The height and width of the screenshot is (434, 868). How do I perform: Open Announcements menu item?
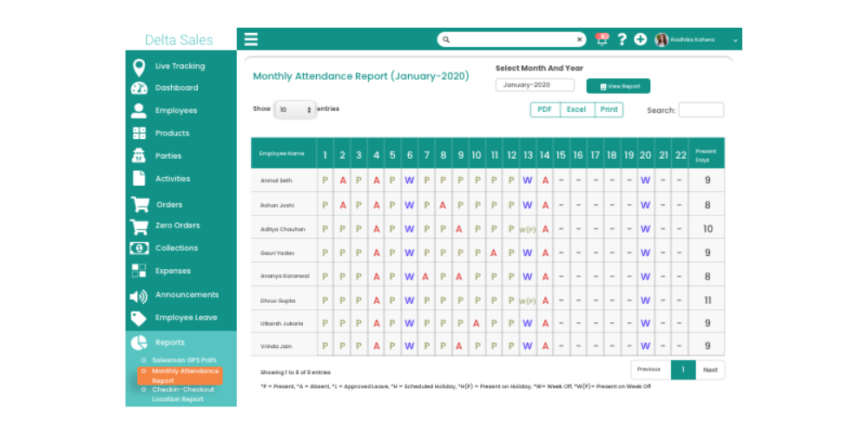tap(187, 294)
